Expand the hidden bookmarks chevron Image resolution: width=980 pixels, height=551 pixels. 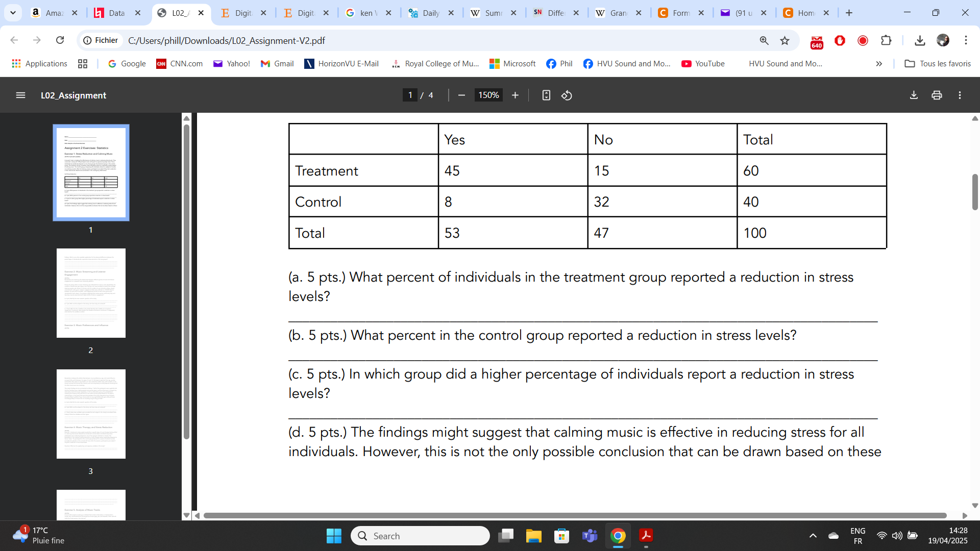[879, 64]
